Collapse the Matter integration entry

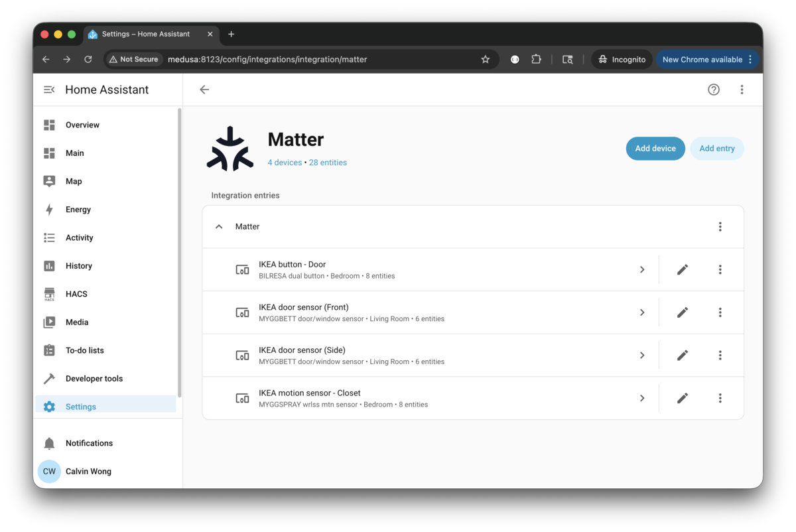click(219, 227)
